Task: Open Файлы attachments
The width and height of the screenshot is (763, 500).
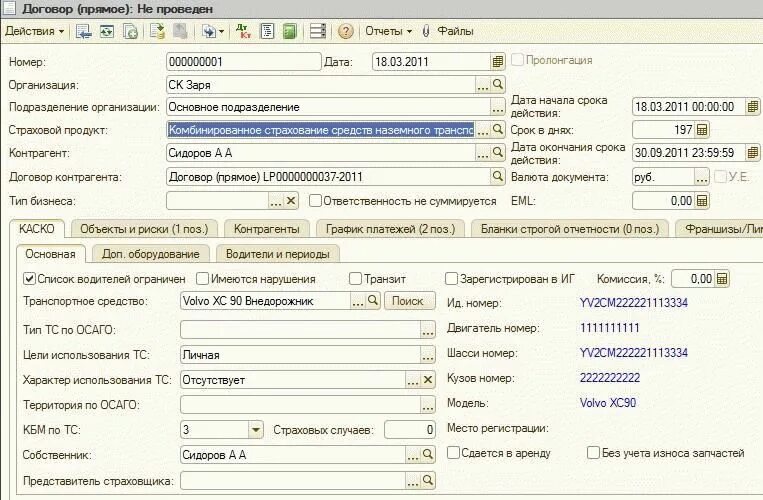Action: (x=455, y=31)
